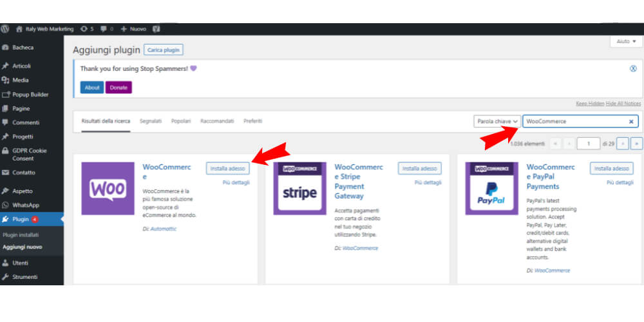This screenshot has height=322, width=644.
Task: Open GDPR Cookie Consent settings
Action: pyautogui.click(x=29, y=155)
